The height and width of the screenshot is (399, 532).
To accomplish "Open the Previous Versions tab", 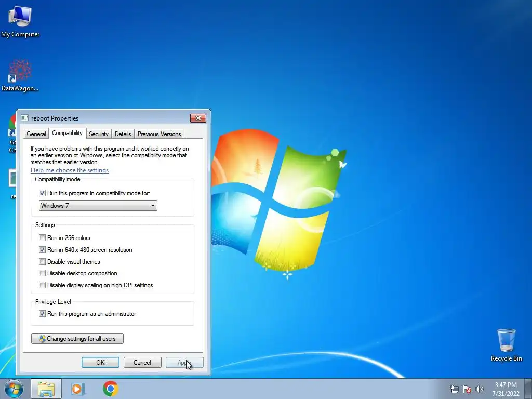I will click(159, 134).
